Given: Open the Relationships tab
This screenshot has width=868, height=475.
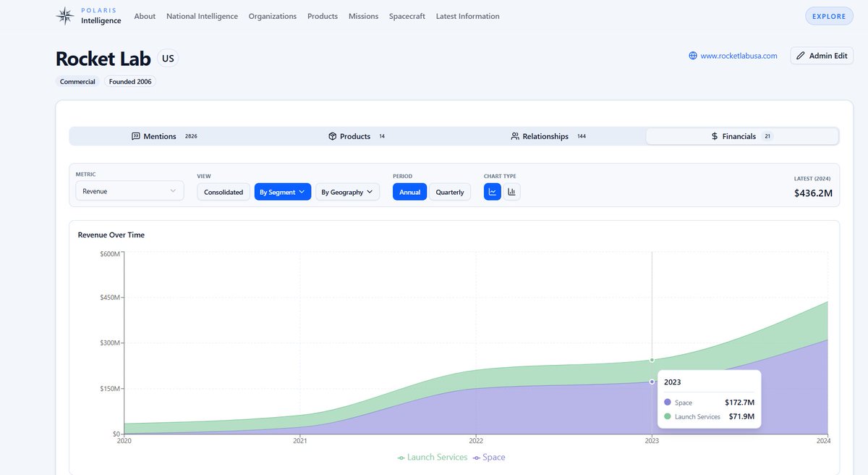Looking at the screenshot, I should point(549,136).
